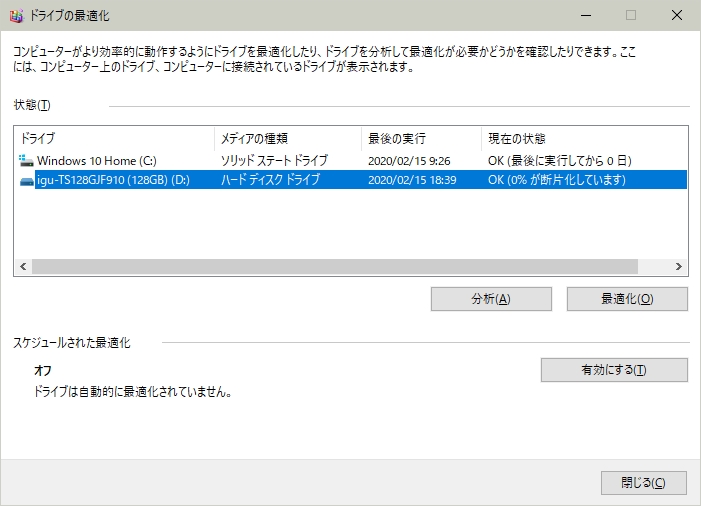This screenshot has height=506, width=701.
Task: Click OK (最後に実行してから 0 日) status cell
Action: (560, 160)
